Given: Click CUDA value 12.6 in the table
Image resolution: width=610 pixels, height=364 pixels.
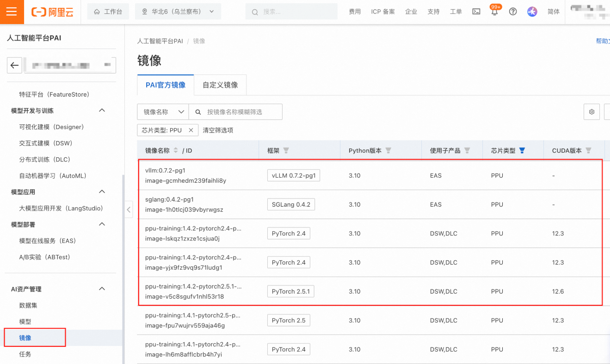Looking at the screenshot, I should 558,291.
